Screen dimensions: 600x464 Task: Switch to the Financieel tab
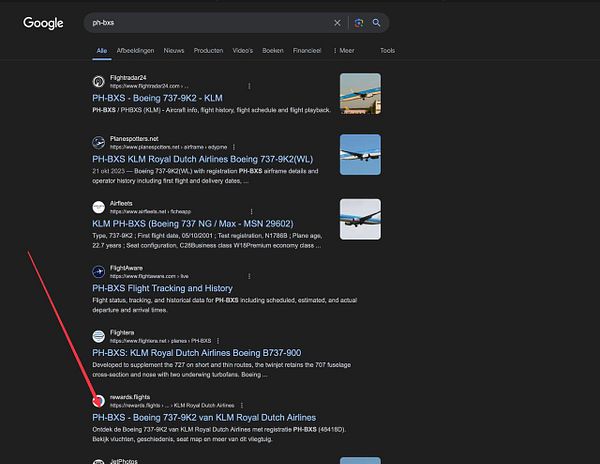(x=307, y=50)
